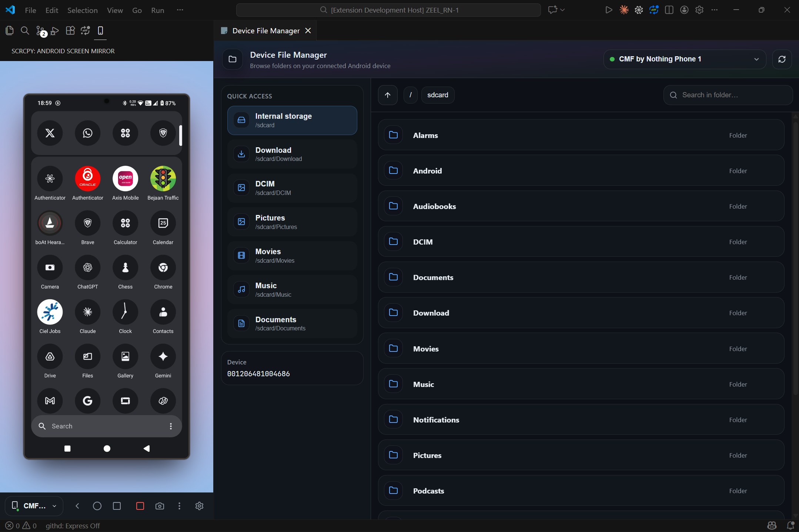
Task: Click the sdcard breadcrumb
Action: (437, 95)
